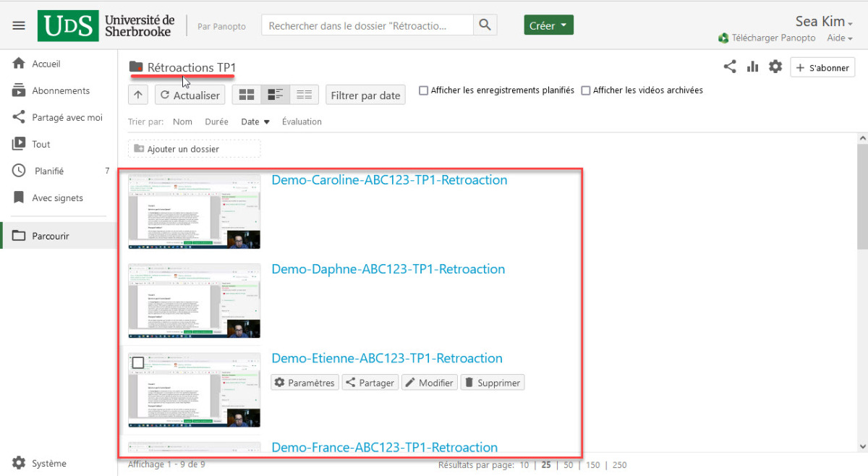Open Abonnements in the sidebar
The height and width of the screenshot is (476, 868).
(x=61, y=90)
